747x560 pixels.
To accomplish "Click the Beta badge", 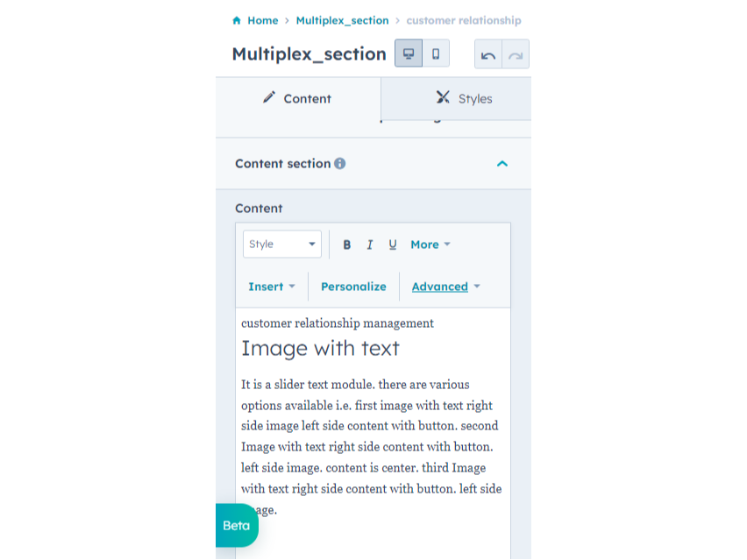I will pyautogui.click(x=236, y=526).
